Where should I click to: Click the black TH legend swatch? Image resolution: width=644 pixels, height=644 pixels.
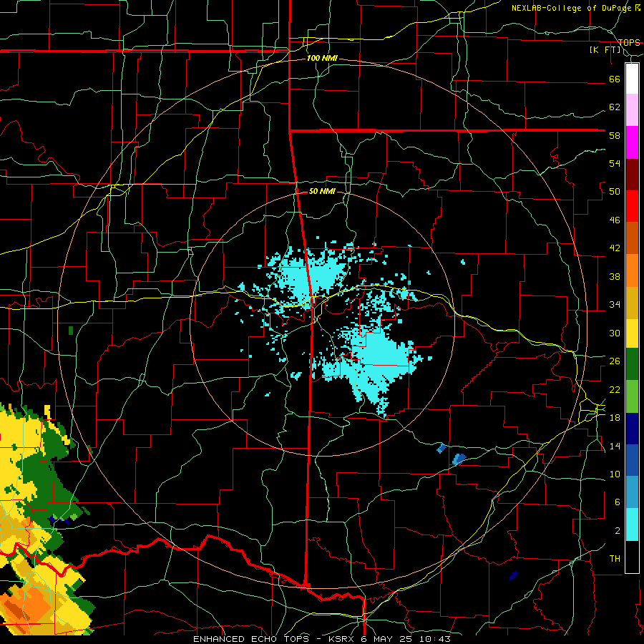[x=632, y=557]
